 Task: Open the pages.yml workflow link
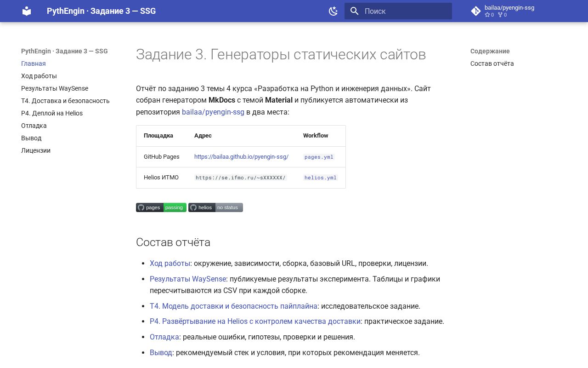click(x=319, y=157)
